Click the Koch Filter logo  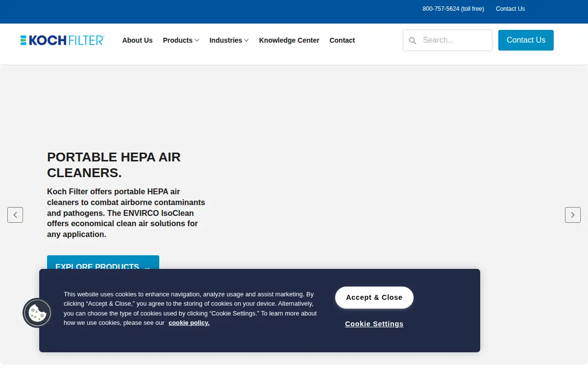pos(62,40)
